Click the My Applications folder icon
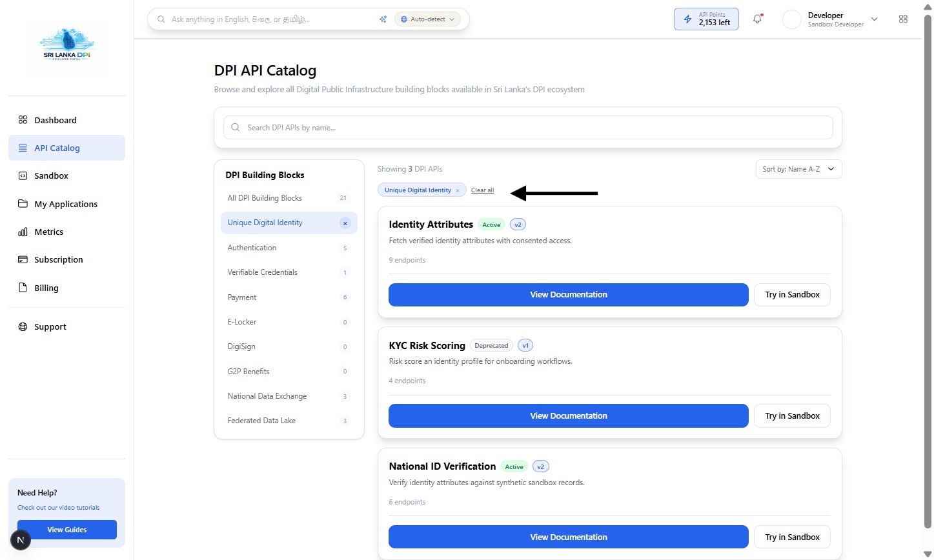This screenshot has height=560, width=934. (x=23, y=204)
